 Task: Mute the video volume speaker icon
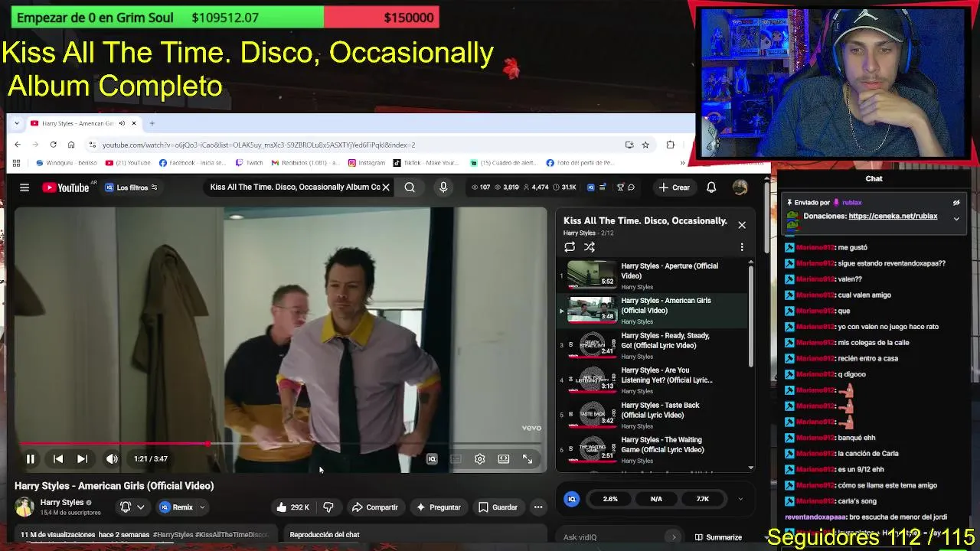tap(112, 458)
